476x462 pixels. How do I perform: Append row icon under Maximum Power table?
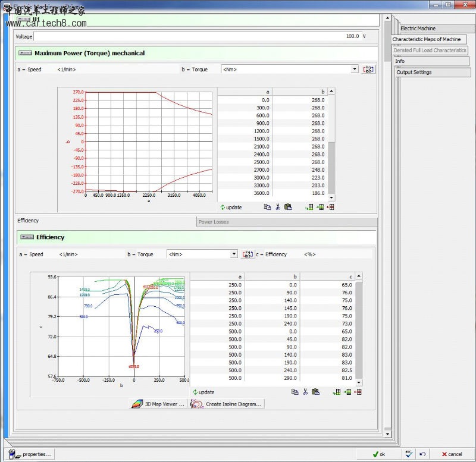pos(309,207)
